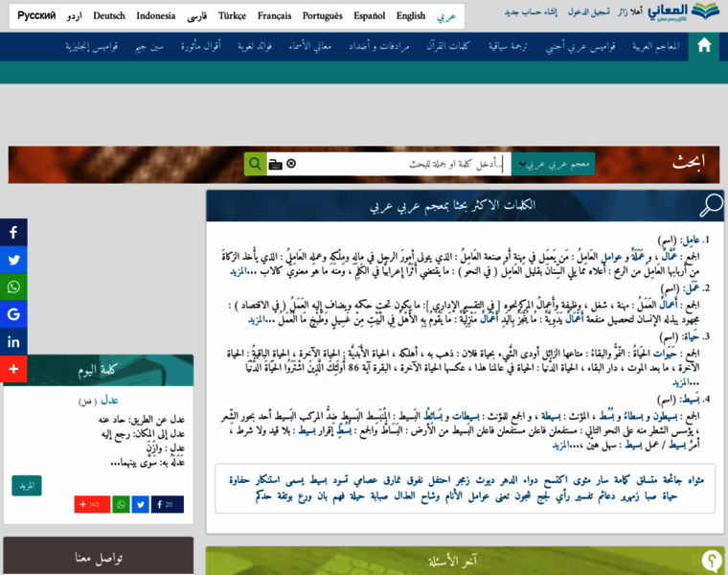728x575 pixels.
Task: Click تسجيل الدخول login link
Action: point(589,12)
